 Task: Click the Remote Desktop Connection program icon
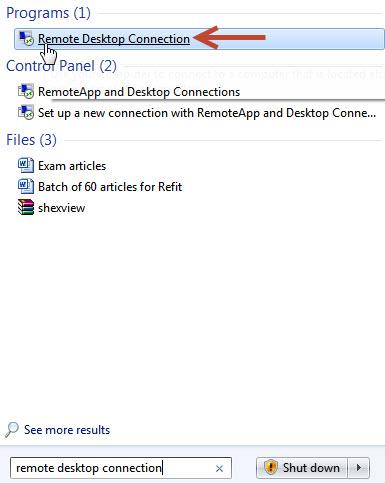tap(26, 39)
